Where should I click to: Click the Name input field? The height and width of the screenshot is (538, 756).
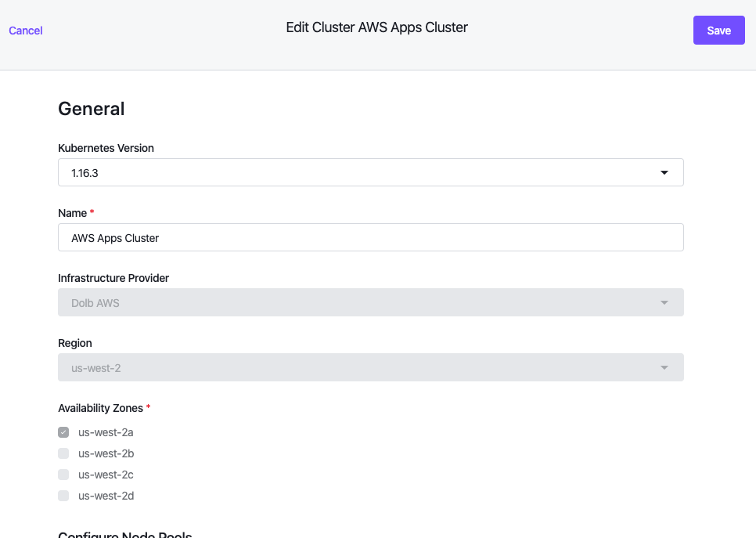371,237
